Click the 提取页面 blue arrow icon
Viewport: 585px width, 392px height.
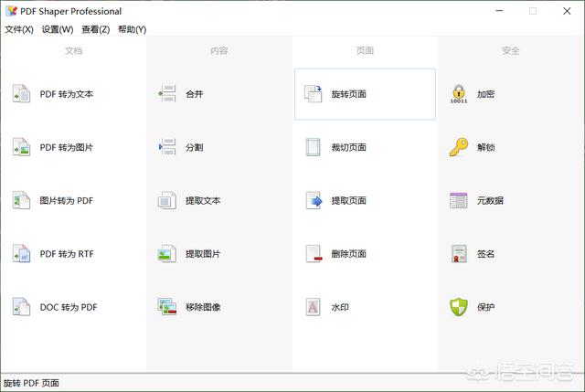(314, 200)
